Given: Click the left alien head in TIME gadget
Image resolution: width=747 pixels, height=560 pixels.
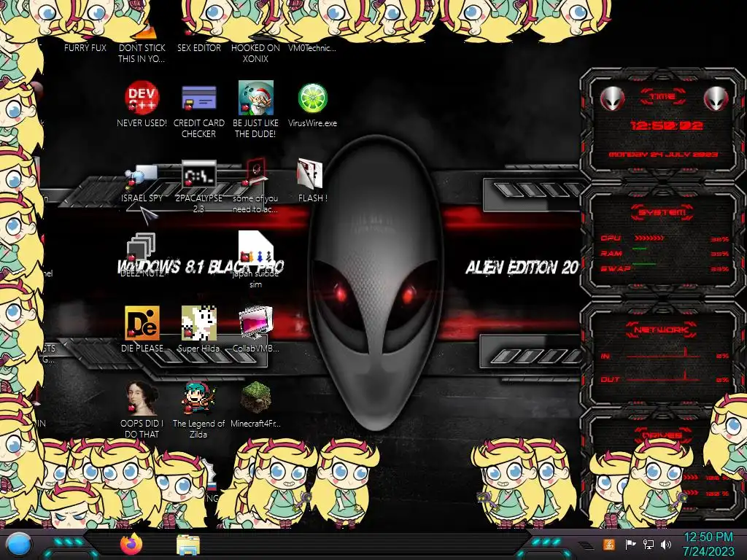Looking at the screenshot, I should pyautogui.click(x=612, y=99).
